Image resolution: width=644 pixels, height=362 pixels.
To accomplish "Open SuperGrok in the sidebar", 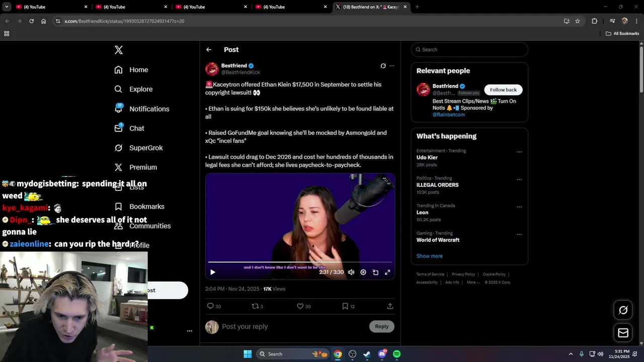I will point(138,148).
